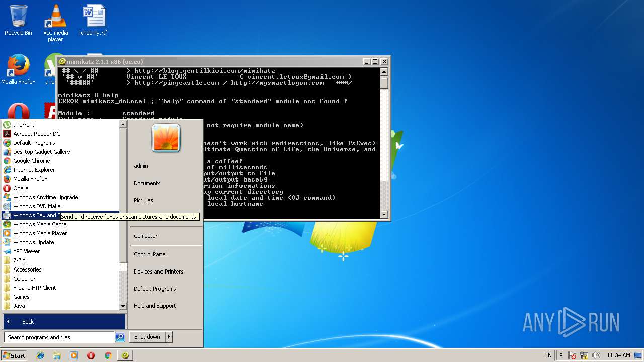Expand the Accessories folder
Image resolution: width=644 pixels, height=362 pixels.
tap(60, 269)
